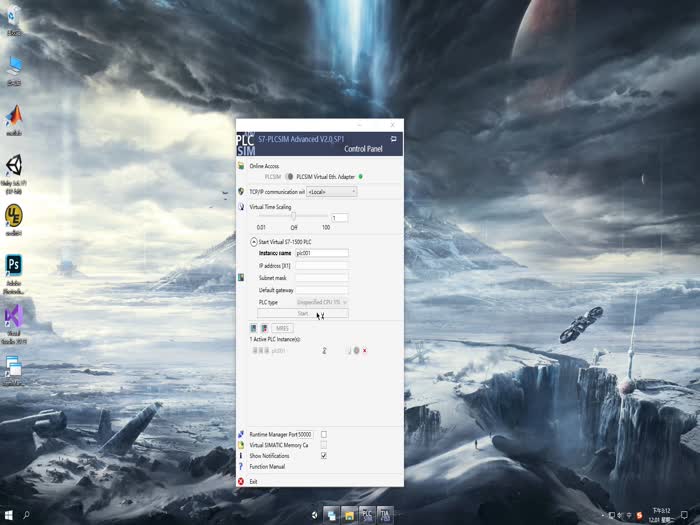Click the Virtual Time Scaling slider handle
The height and width of the screenshot is (525, 700).
coord(293,216)
